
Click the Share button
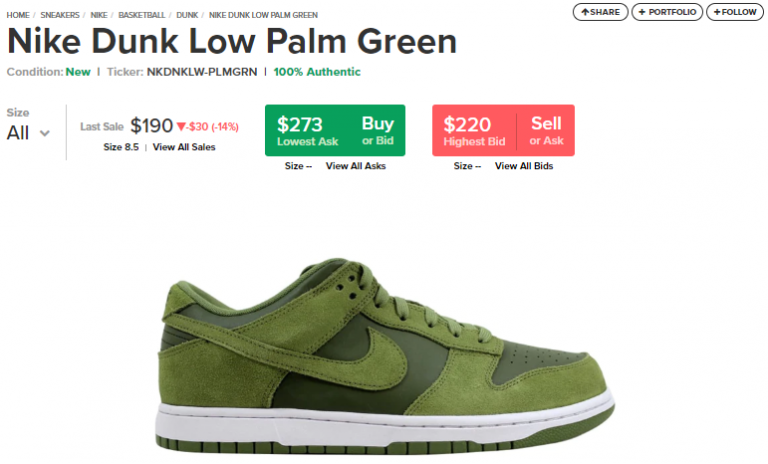coord(600,12)
